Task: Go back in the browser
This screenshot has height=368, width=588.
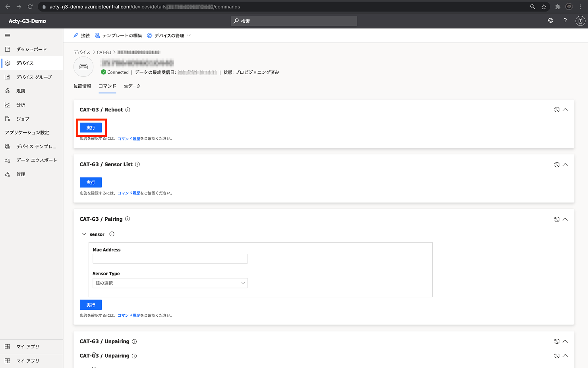Action: 8,7
